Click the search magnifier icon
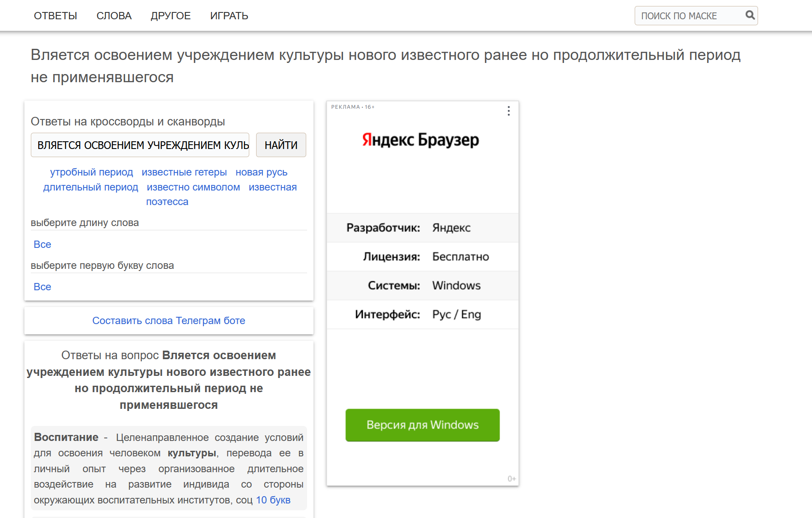This screenshot has height=518, width=812. (x=751, y=15)
